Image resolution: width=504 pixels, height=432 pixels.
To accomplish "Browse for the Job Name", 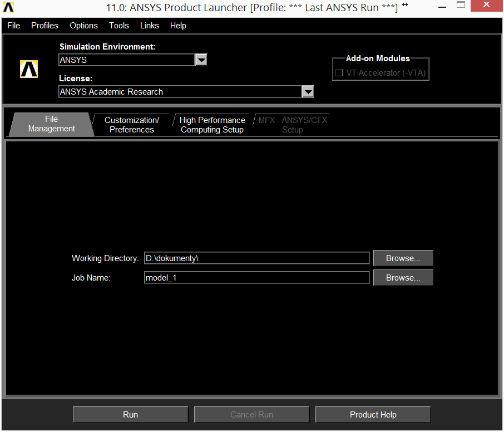I will [403, 278].
